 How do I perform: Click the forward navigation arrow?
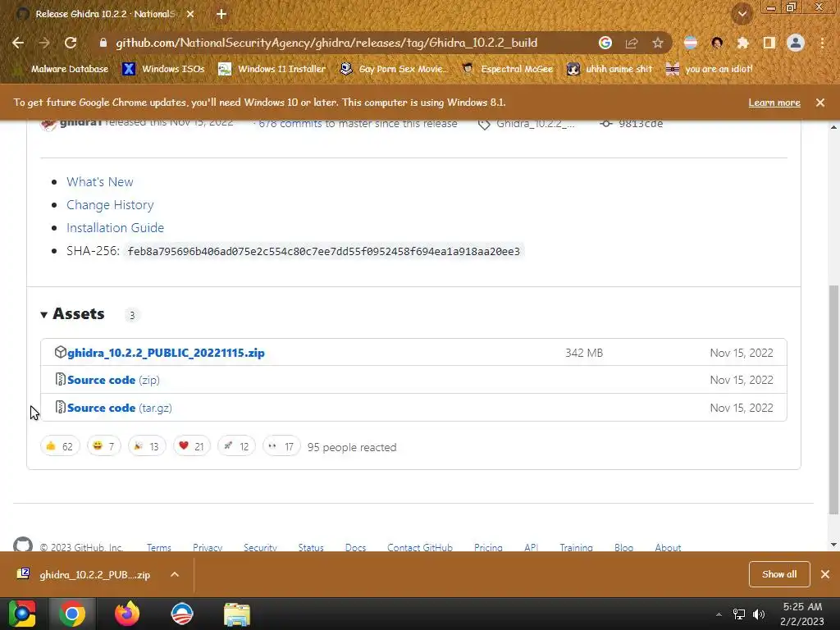coord(44,43)
